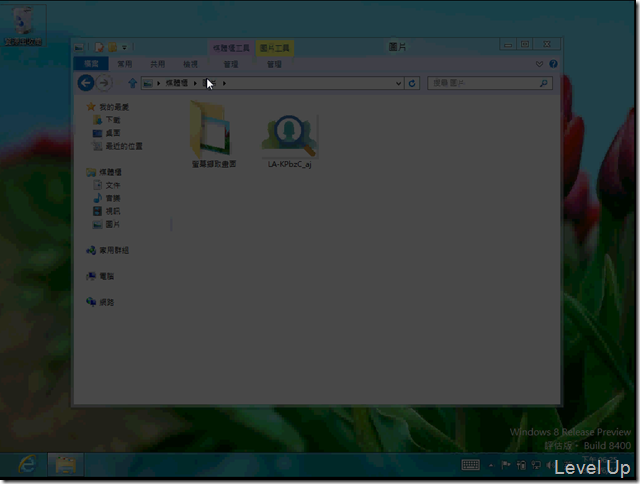Refresh the current folder view
Image resolution: width=640 pixels, height=484 pixels.
412,83
